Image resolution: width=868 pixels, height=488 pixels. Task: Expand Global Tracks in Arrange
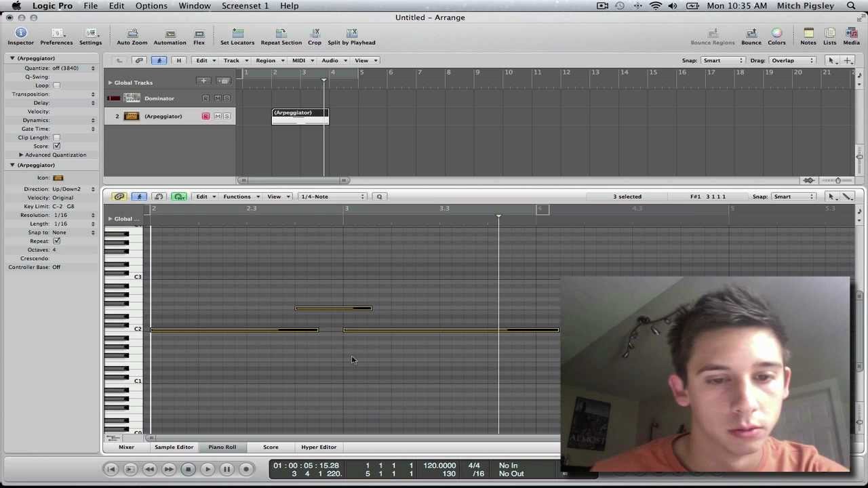click(110, 83)
